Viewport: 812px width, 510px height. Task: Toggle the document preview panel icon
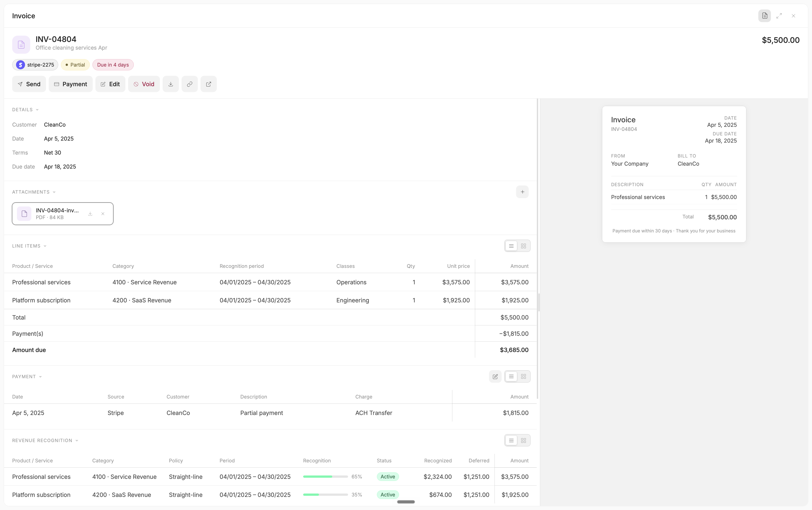(x=764, y=16)
